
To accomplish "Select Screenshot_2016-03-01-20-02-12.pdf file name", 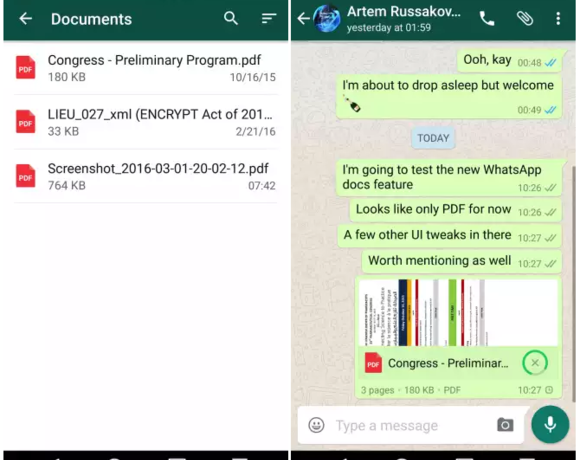I will coord(158,169).
